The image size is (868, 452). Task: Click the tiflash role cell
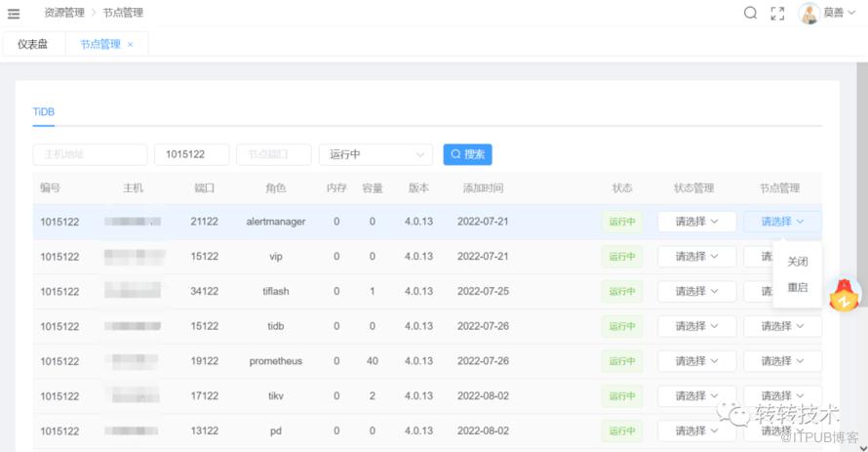pyautogui.click(x=276, y=291)
